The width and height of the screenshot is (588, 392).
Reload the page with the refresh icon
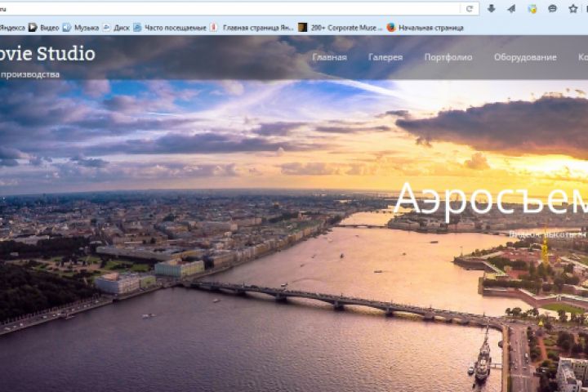coord(469,9)
